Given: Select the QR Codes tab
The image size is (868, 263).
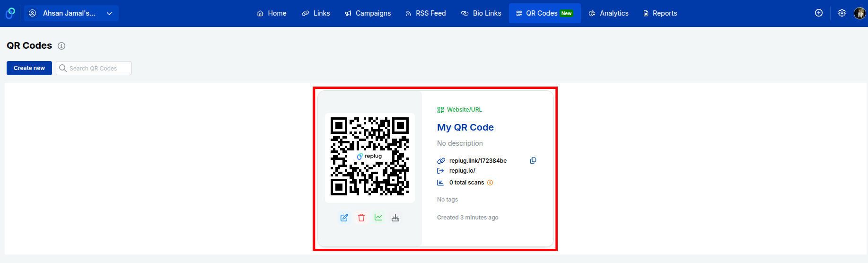Looking at the screenshot, I should coord(545,13).
